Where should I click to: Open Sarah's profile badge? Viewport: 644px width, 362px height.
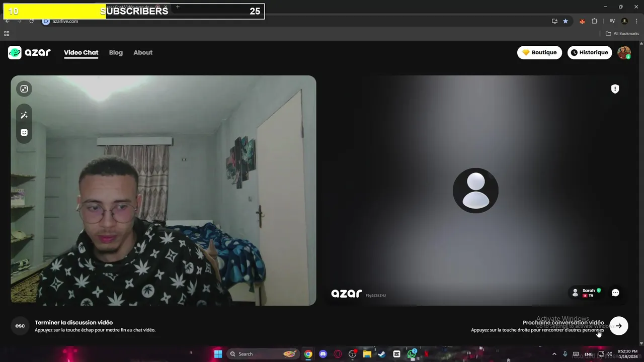587,293
